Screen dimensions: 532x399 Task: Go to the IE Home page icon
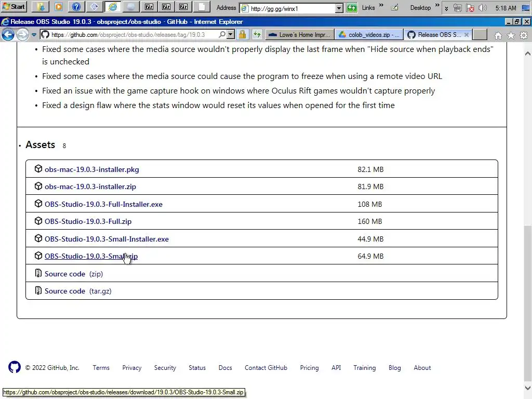point(498,35)
